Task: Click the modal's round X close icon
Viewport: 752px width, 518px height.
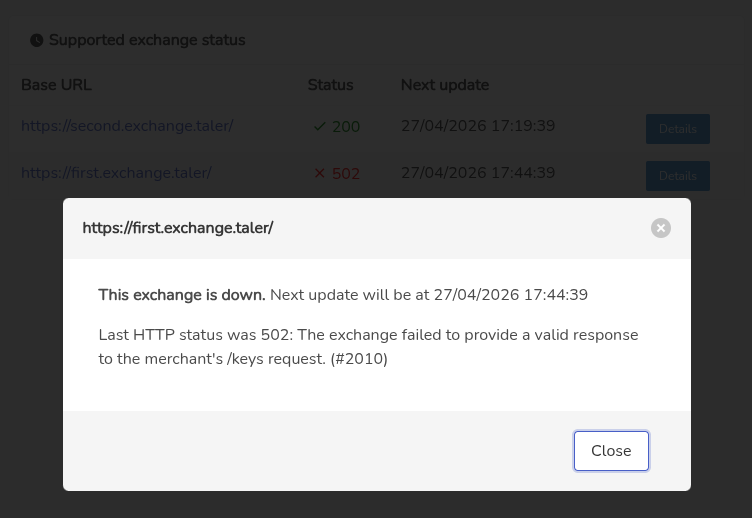Action: (660, 228)
